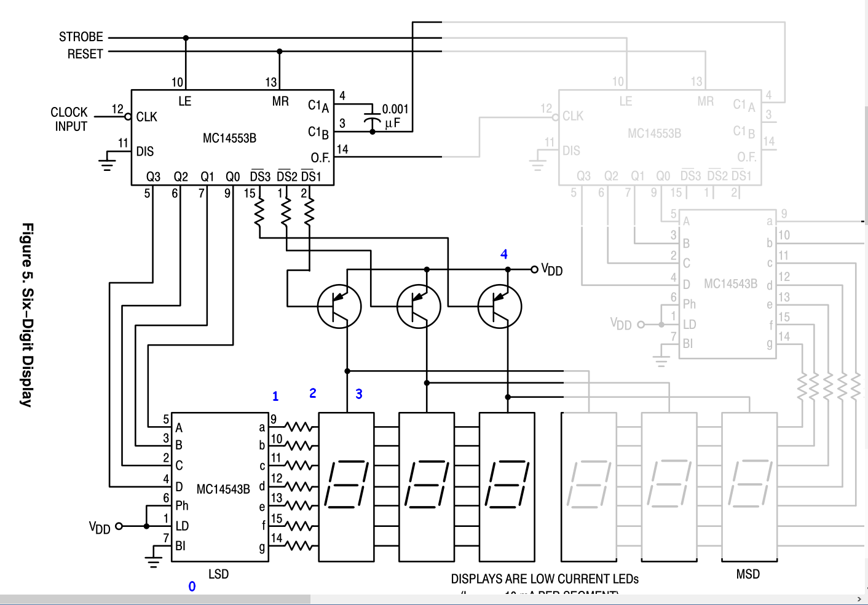Select the grayed-out MC14553B chip name
Screen dimensions: 868x605
[654, 133]
